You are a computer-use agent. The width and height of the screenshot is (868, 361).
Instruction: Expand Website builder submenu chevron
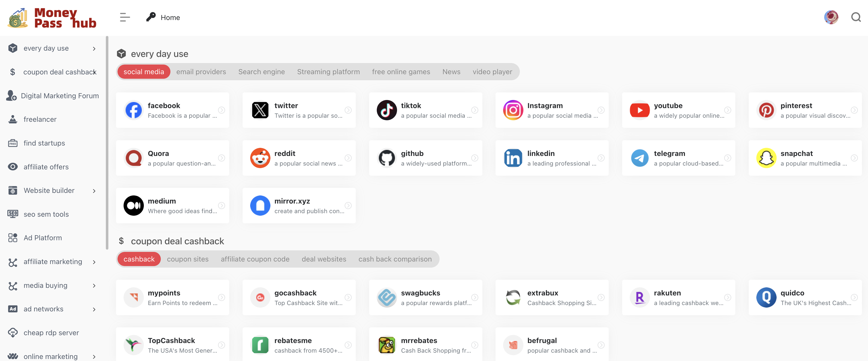click(94, 191)
